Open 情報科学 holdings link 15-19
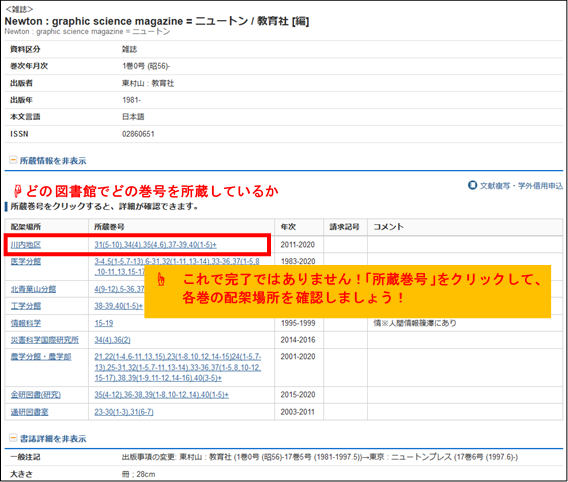The image size is (568, 482). (x=104, y=323)
